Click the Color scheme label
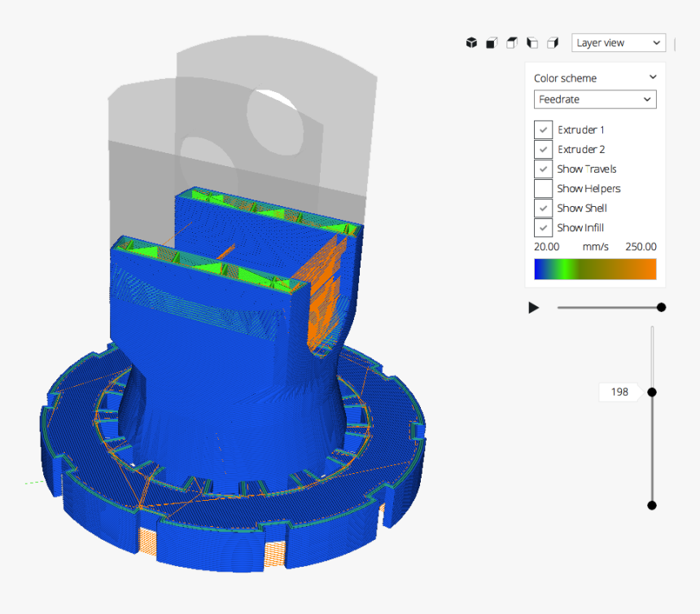Viewport: 700px width, 614px height. [565, 78]
